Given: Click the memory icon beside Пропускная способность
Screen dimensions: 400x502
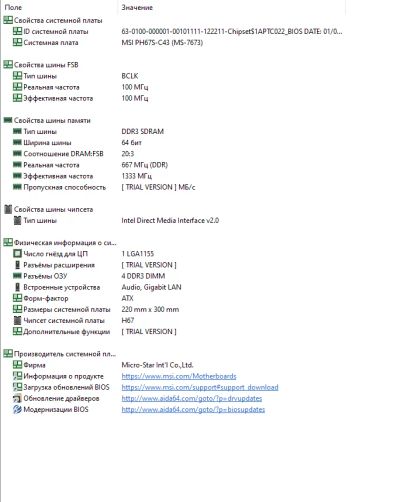Looking at the screenshot, I should [x=17, y=187].
